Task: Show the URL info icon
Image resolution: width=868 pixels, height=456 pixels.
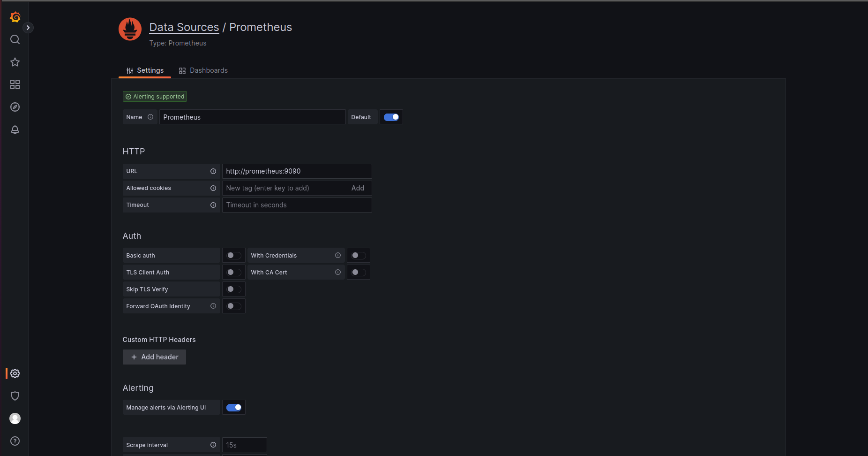Action: pos(213,171)
